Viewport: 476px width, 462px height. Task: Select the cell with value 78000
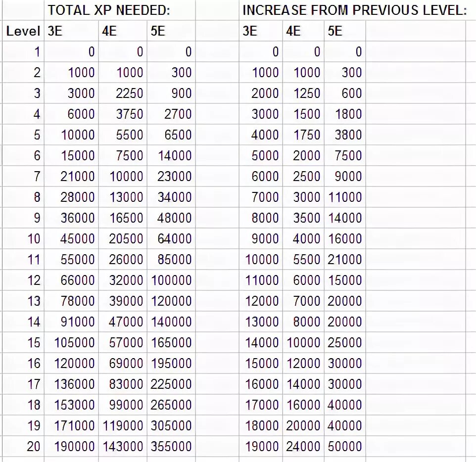71,301
